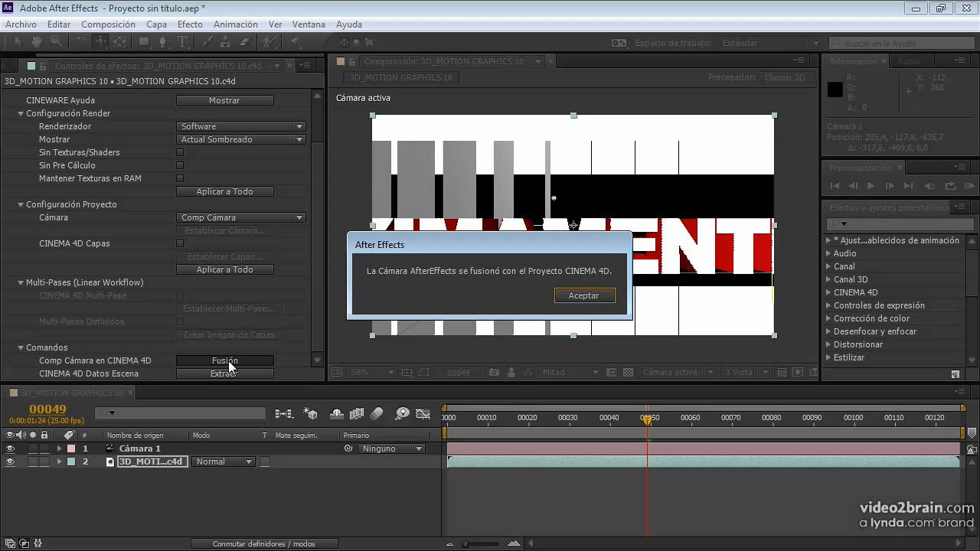Enable Sin Pre Cálculo checkbox

180,165
